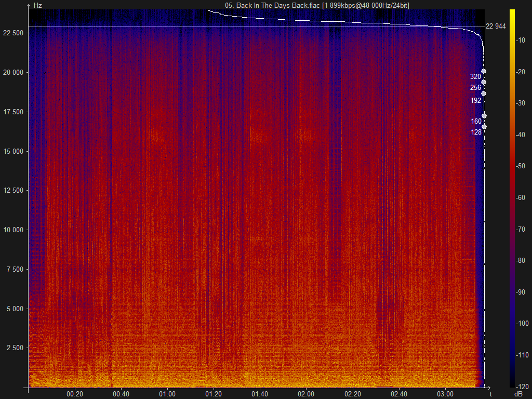Click the 128 kbps bitrate marker dot
The image size is (532, 399).
click(x=484, y=127)
